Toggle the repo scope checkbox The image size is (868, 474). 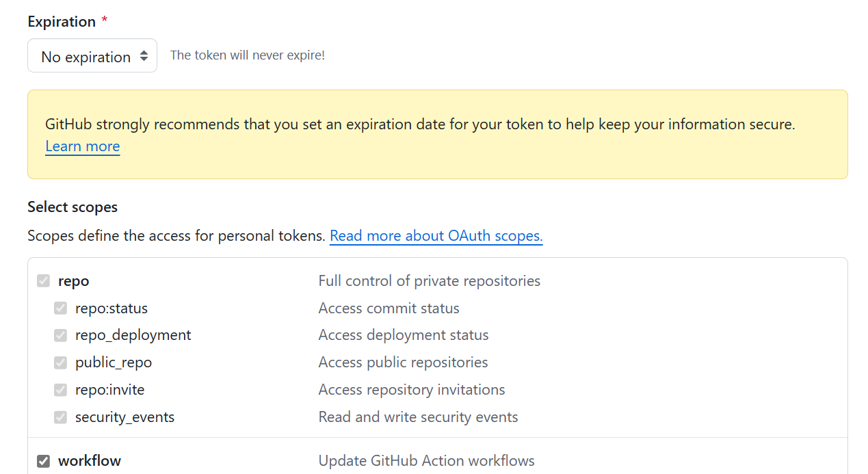tap(44, 281)
